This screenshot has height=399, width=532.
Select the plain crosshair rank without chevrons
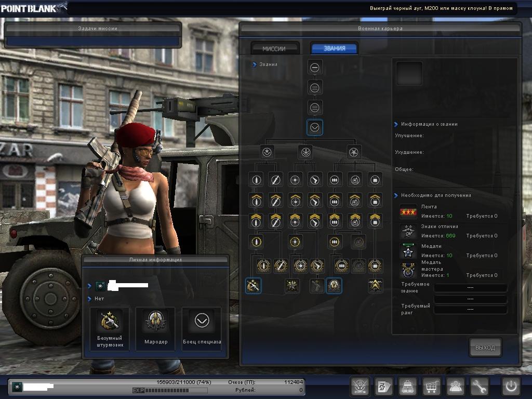(x=295, y=180)
